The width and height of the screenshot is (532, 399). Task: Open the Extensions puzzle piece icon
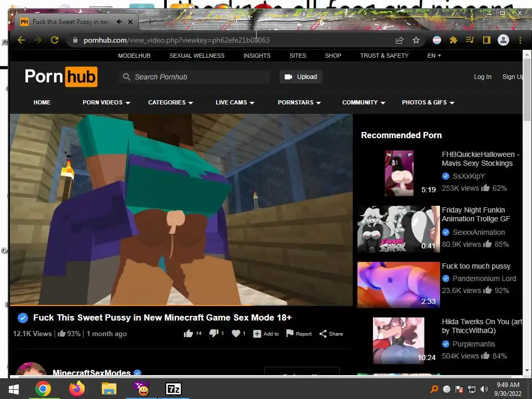tap(453, 40)
